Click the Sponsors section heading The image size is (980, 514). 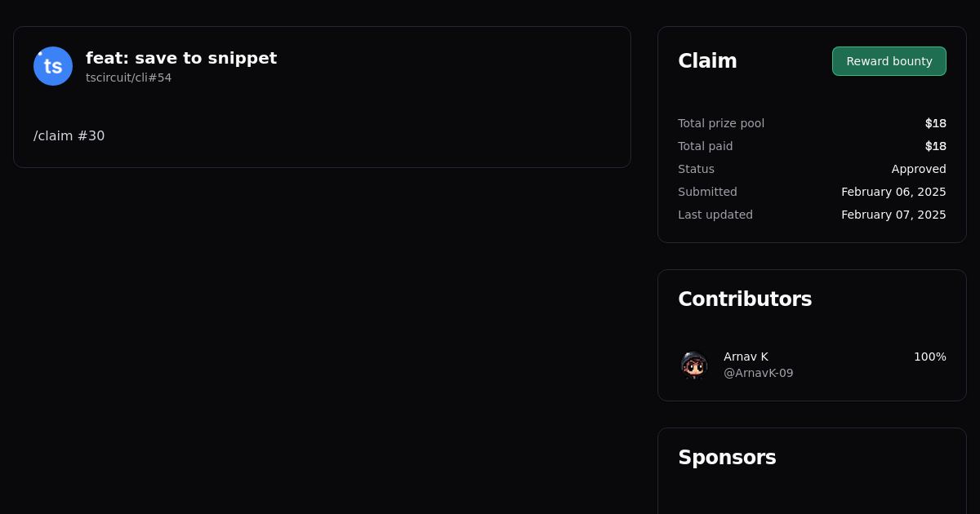tap(727, 458)
